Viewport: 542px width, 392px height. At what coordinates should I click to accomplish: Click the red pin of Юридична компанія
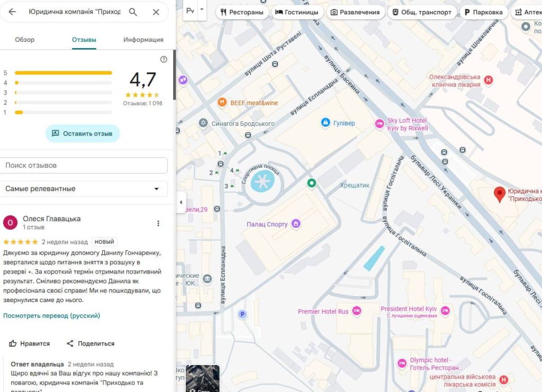499,194
